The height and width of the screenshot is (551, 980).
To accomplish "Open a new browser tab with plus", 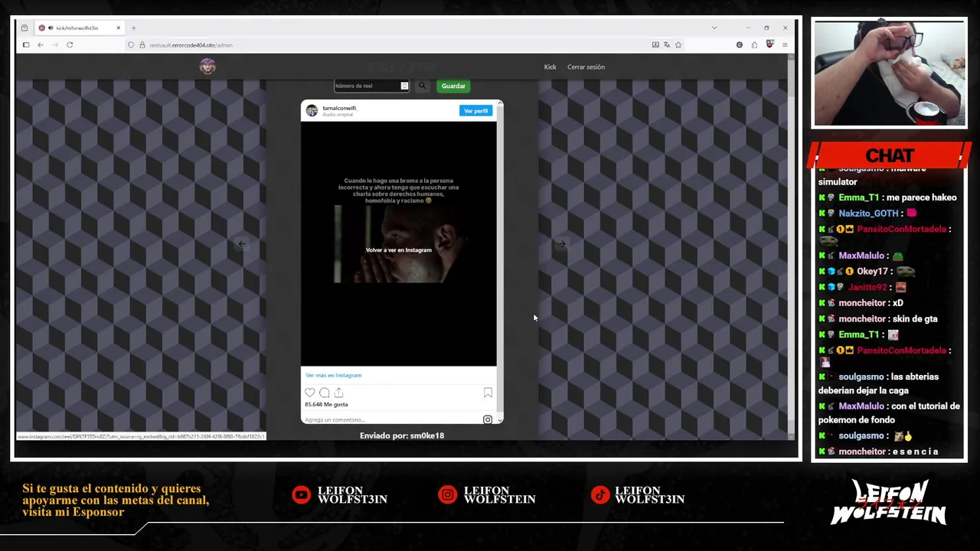I will (133, 28).
